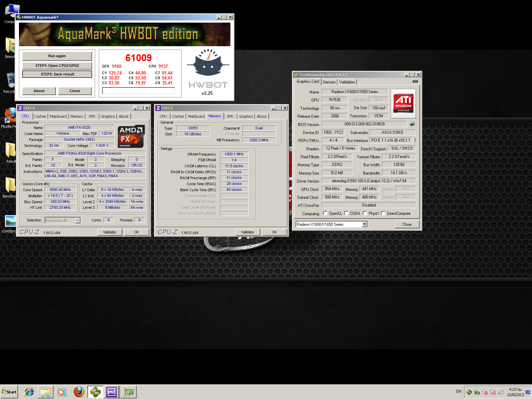This screenshot has height=399, width=532.
Task: Open SPD tab in left CPU-Z window
Action: click(92, 116)
